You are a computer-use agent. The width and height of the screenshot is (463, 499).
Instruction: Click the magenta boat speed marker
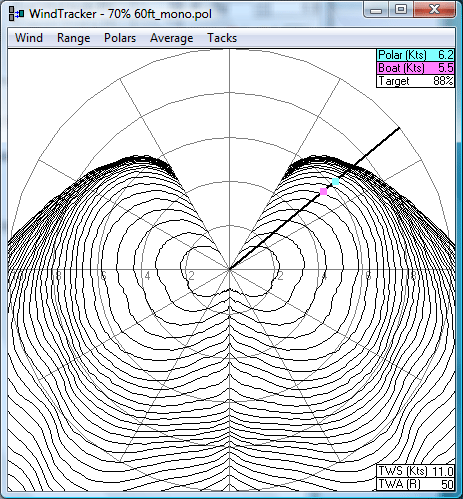tap(323, 192)
